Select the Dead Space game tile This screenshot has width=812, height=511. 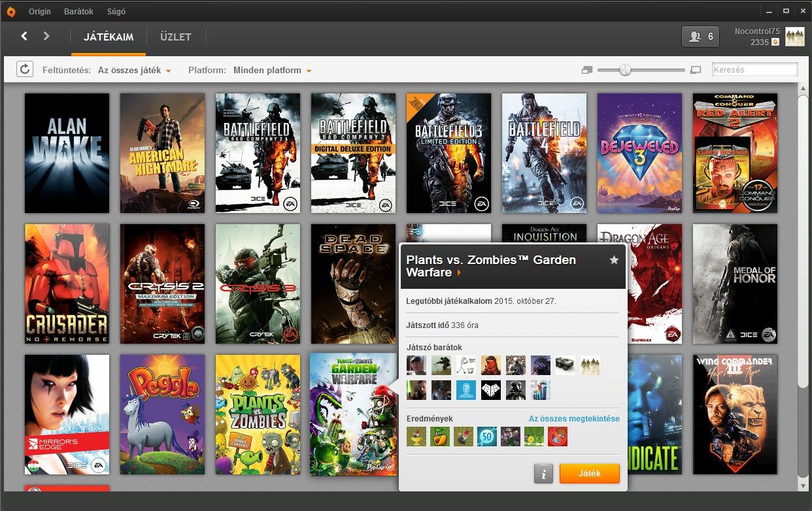click(x=354, y=284)
